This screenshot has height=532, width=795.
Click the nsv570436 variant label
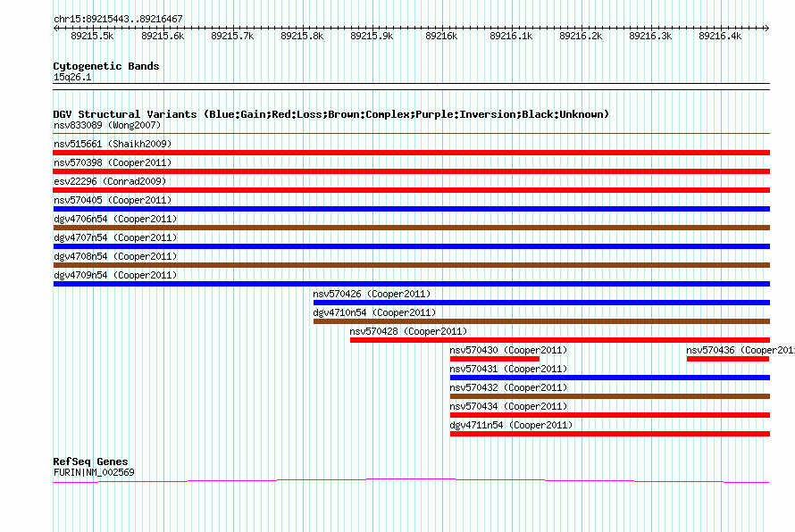[x=741, y=350]
